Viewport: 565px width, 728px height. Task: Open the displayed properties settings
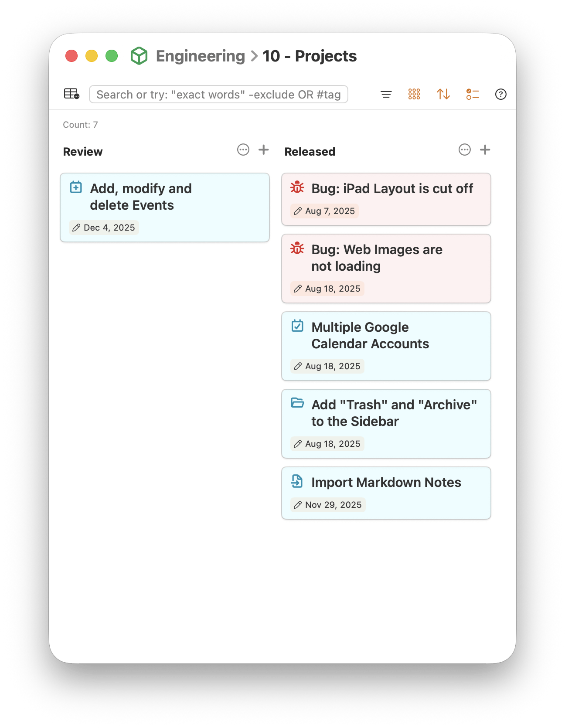pyautogui.click(x=472, y=94)
